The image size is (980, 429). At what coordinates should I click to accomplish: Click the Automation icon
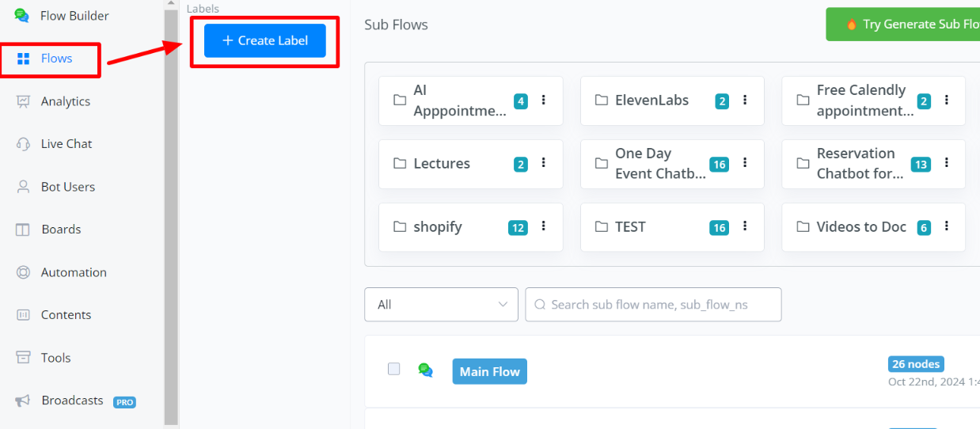(x=24, y=272)
